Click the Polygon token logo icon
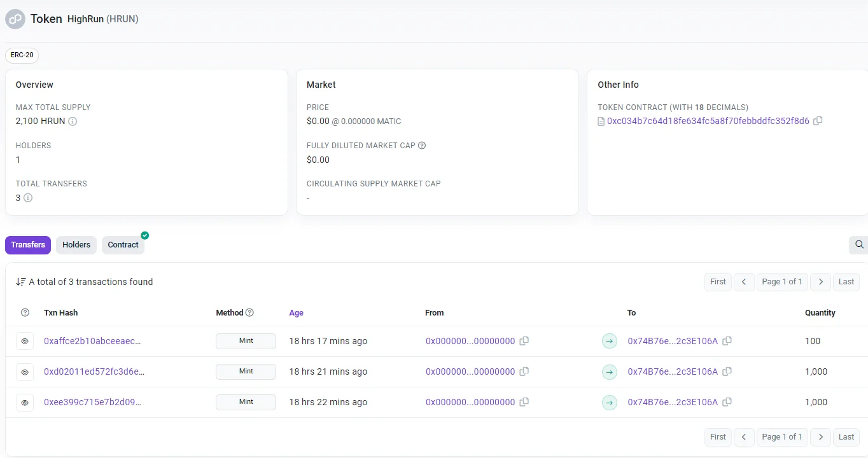This screenshot has width=868, height=458. (x=15, y=19)
